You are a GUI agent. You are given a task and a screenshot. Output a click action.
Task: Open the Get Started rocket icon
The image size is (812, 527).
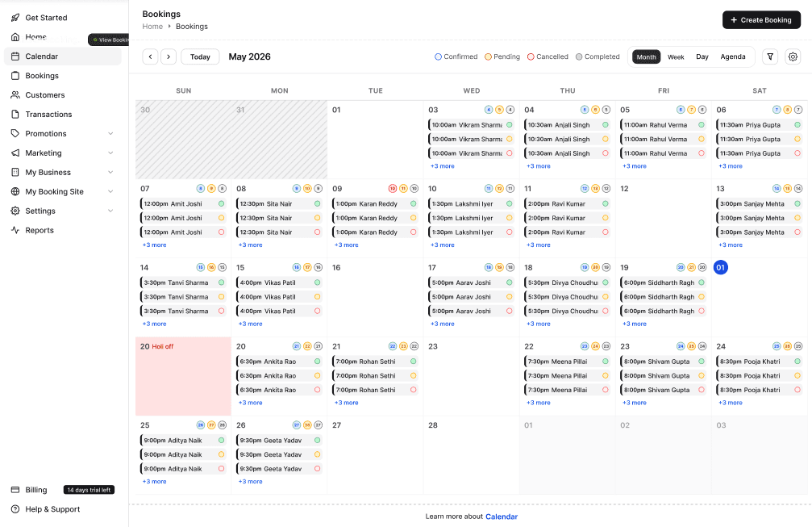click(15, 18)
